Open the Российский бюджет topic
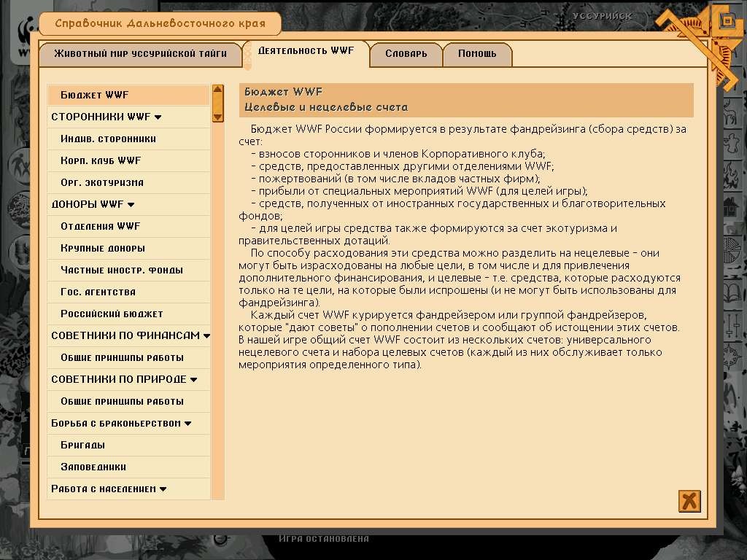The image size is (747, 560). tap(128, 314)
